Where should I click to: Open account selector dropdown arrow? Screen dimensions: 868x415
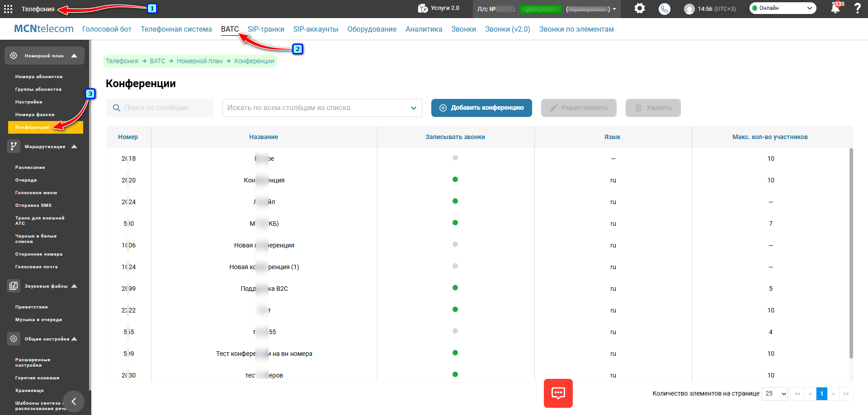click(614, 9)
